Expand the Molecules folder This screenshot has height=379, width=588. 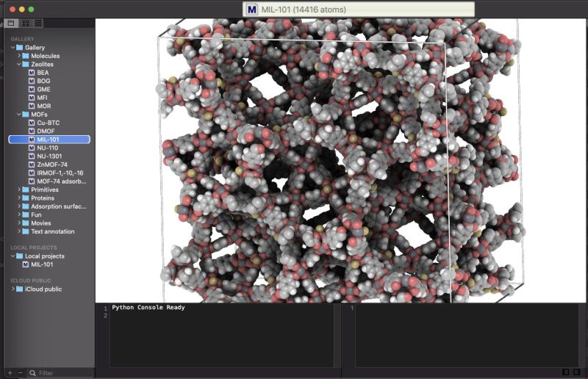pos(19,56)
